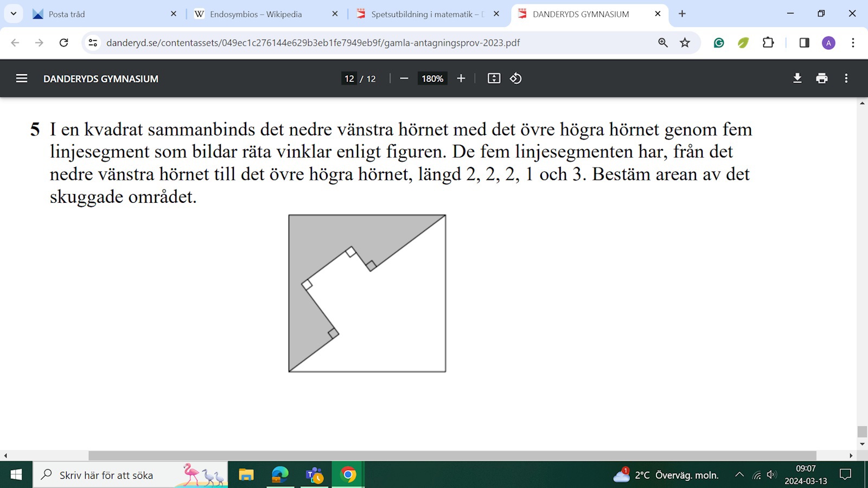
Task: Print the PDF document
Action: (x=821, y=79)
